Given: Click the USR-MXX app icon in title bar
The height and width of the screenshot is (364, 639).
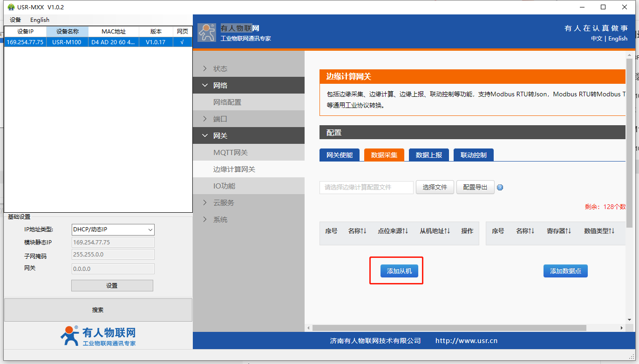Looking at the screenshot, I should click(x=11, y=7).
